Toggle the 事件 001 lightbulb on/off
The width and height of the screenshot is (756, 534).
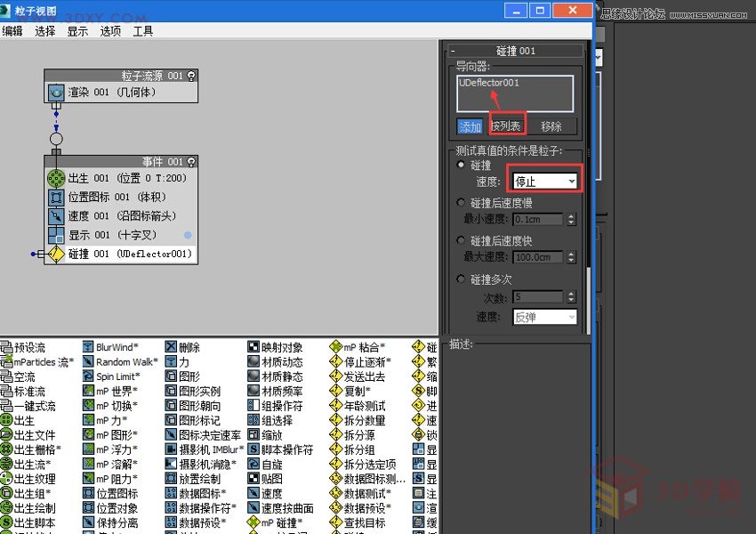coord(191,162)
